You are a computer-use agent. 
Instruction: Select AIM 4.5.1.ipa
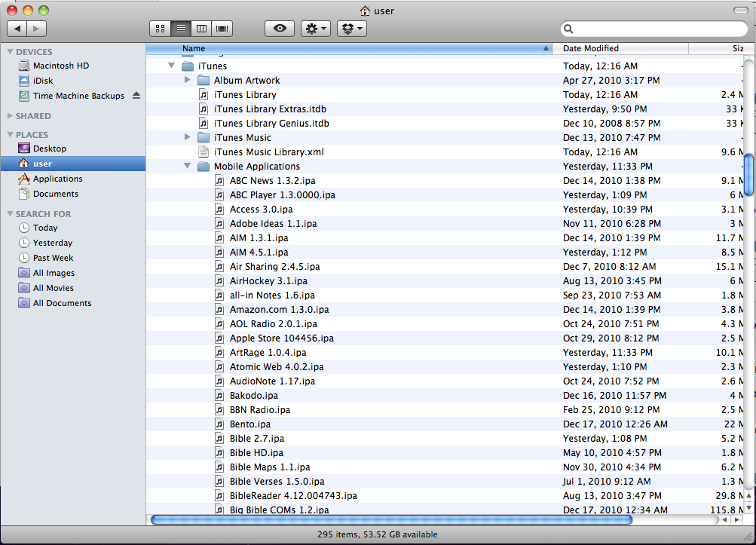(259, 253)
